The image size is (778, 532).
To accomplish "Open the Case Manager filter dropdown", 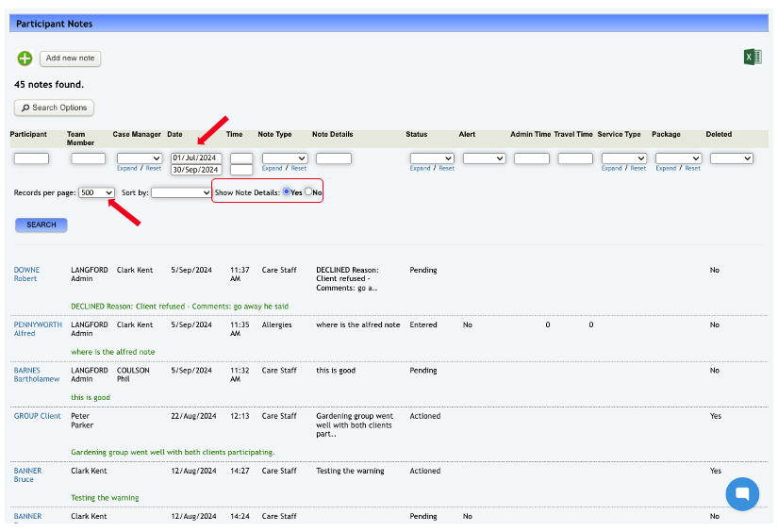I will point(139,158).
